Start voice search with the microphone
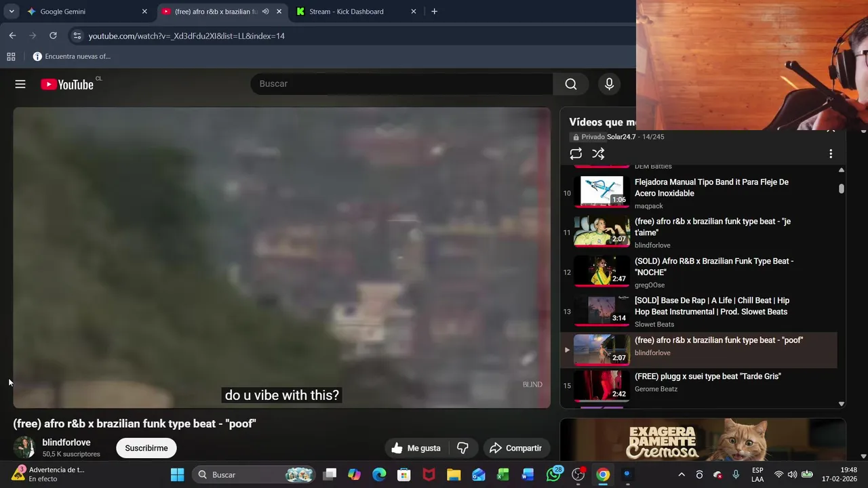Screen dimensions: 868x488 pyautogui.click(x=609, y=83)
